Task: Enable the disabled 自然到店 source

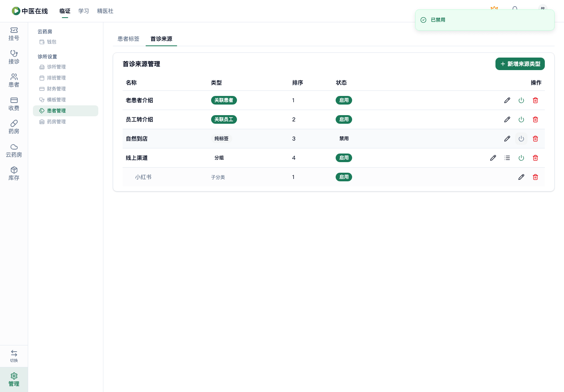Action: (x=521, y=139)
